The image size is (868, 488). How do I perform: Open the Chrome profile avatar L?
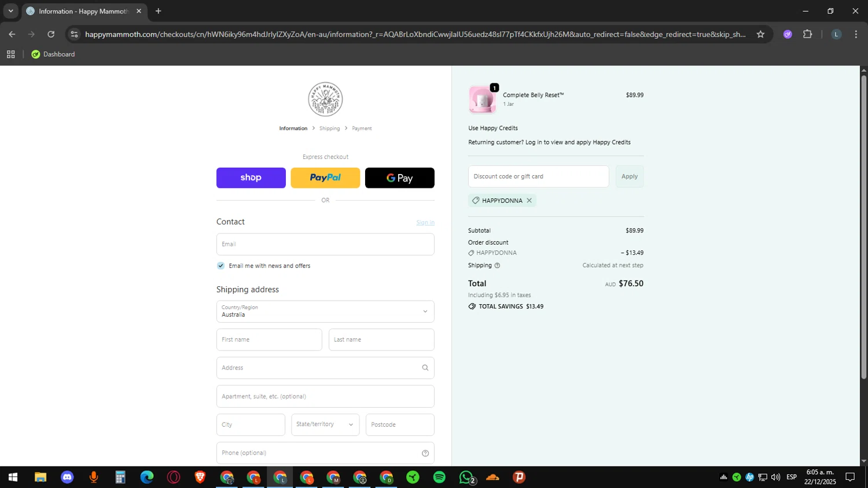[x=836, y=34]
